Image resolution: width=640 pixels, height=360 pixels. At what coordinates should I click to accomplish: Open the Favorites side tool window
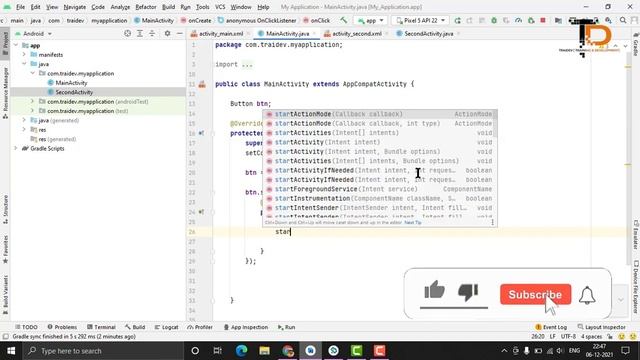click(5, 249)
